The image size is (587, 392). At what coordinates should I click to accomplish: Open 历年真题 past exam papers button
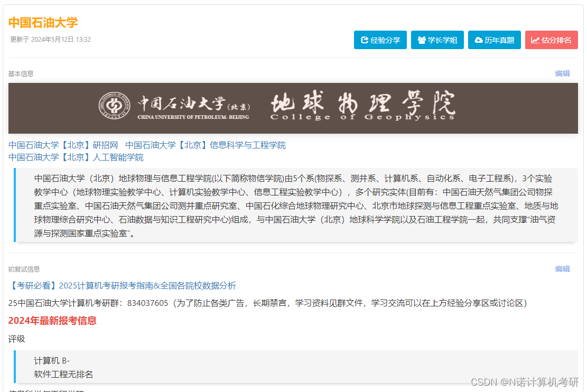[494, 40]
